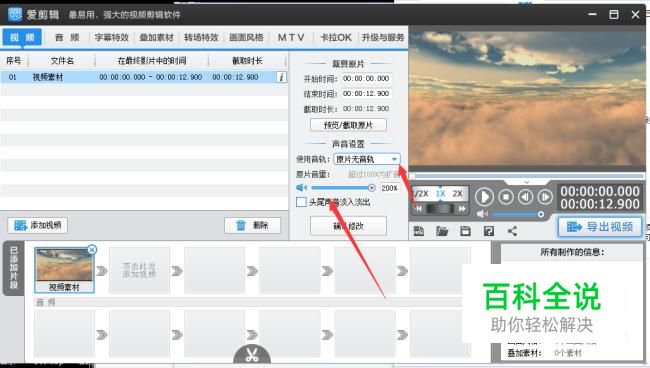
Task: Open the 音频 tab
Action: click(67, 37)
